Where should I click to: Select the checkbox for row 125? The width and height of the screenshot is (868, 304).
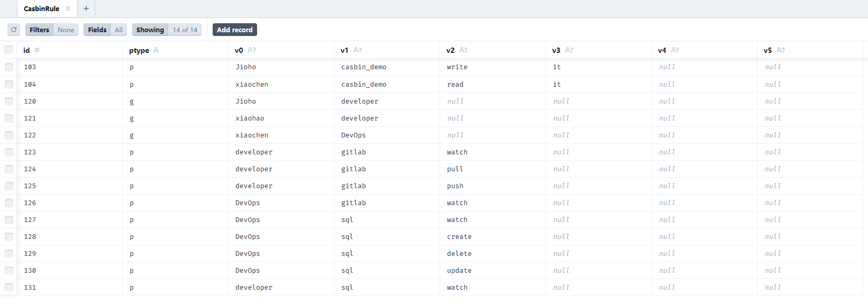click(x=9, y=186)
